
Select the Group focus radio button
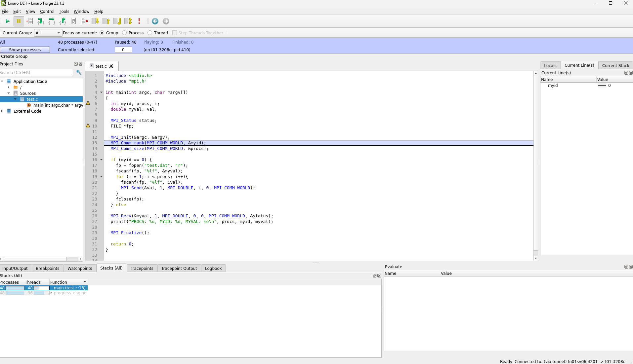coord(102,33)
